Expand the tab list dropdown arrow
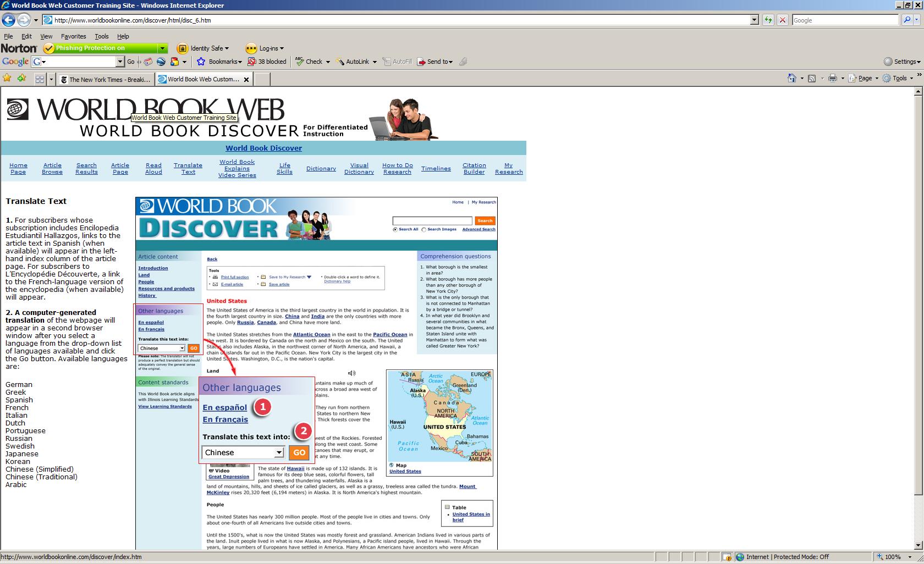The image size is (924, 564). [x=51, y=79]
